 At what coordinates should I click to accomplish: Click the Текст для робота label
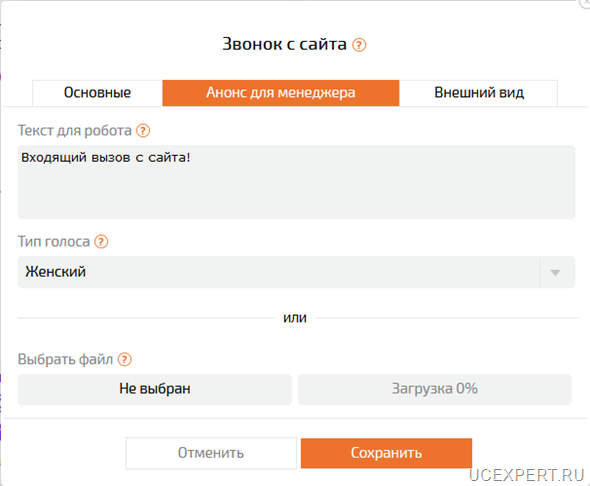coord(75,131)
